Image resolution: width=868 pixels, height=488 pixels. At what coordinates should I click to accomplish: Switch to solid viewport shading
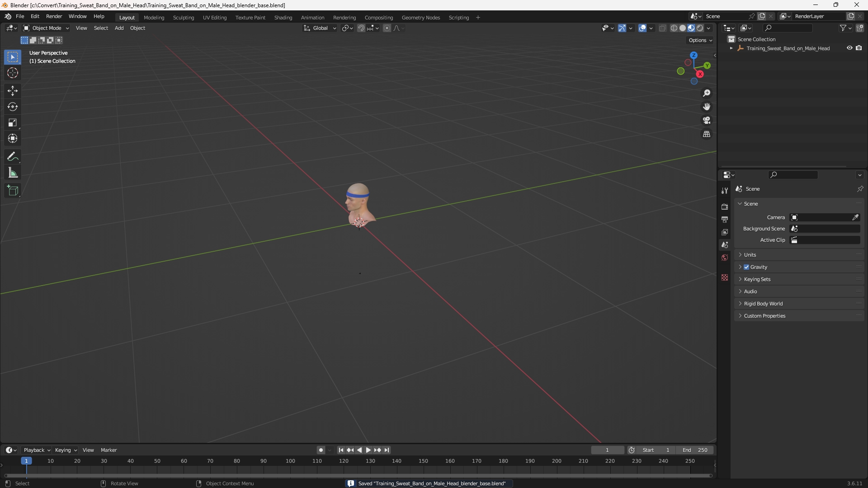pyautogui.click(x=683, y=28)
